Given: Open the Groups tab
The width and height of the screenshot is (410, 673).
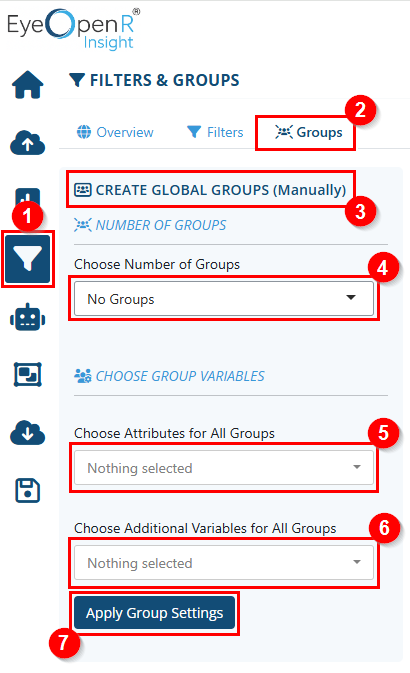Looking at the screenshot, I should (x=309, y=132).
